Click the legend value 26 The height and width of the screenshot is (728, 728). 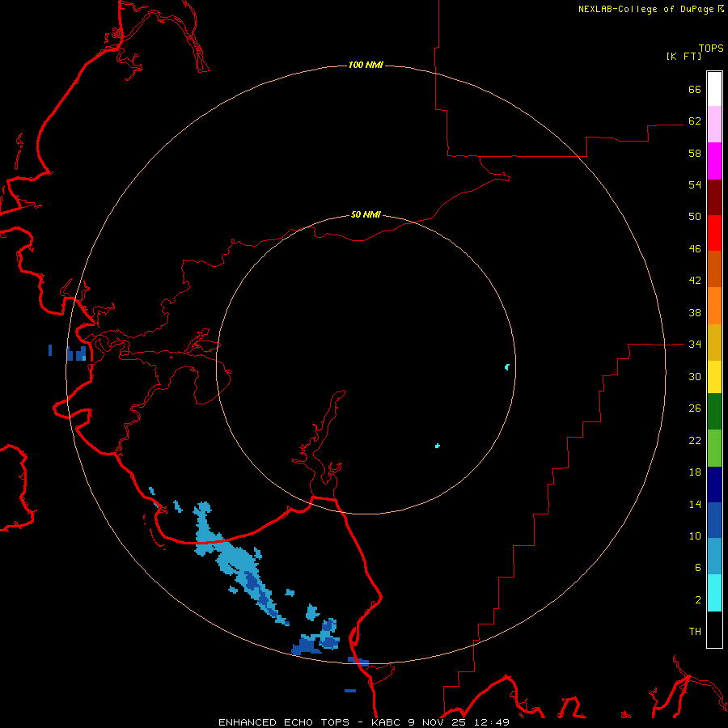(695, 408)
